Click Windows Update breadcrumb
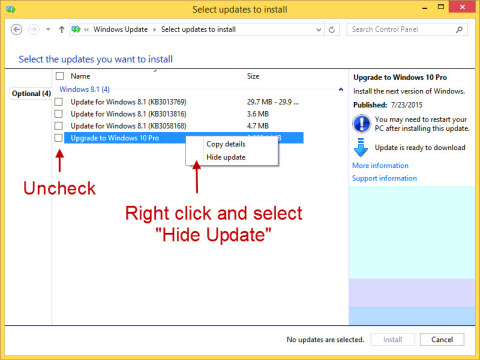Viewport: 480px width, 360px height. pos(120,30)
